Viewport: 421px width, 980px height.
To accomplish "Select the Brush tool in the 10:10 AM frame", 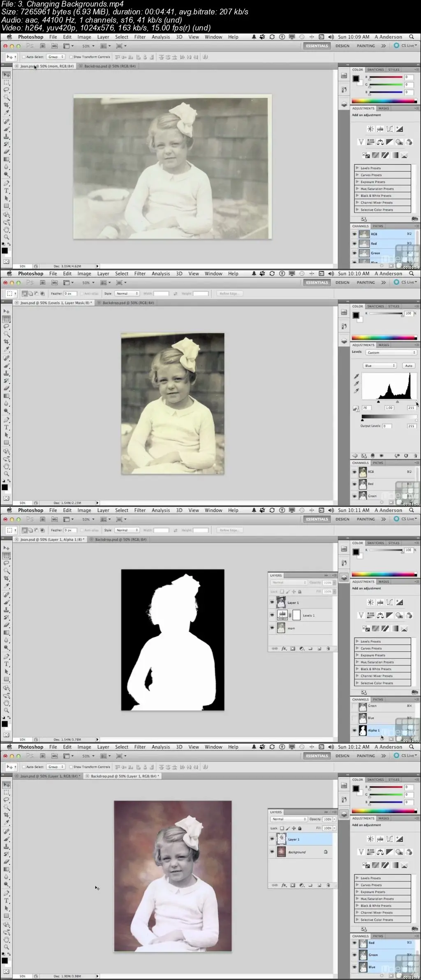I will point(7,365).
